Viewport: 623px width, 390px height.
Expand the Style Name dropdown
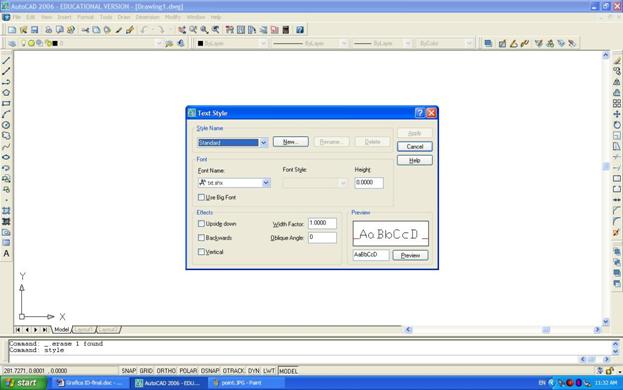263,143
